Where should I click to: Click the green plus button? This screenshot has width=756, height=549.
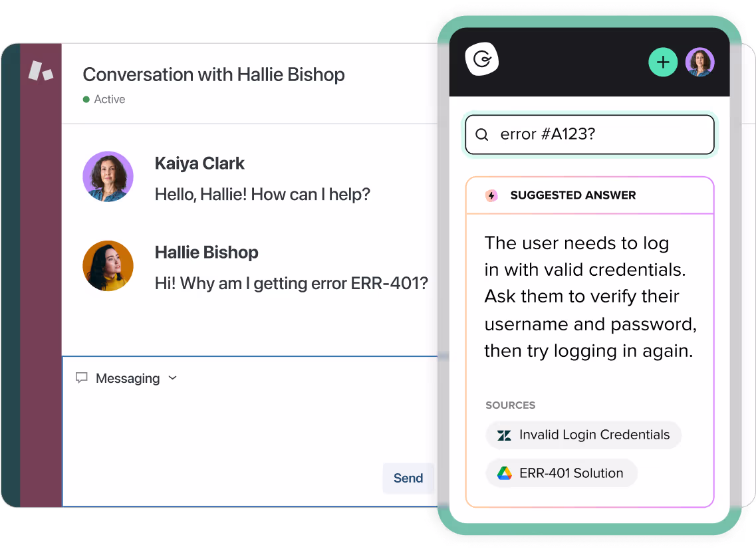click(663, 62)
